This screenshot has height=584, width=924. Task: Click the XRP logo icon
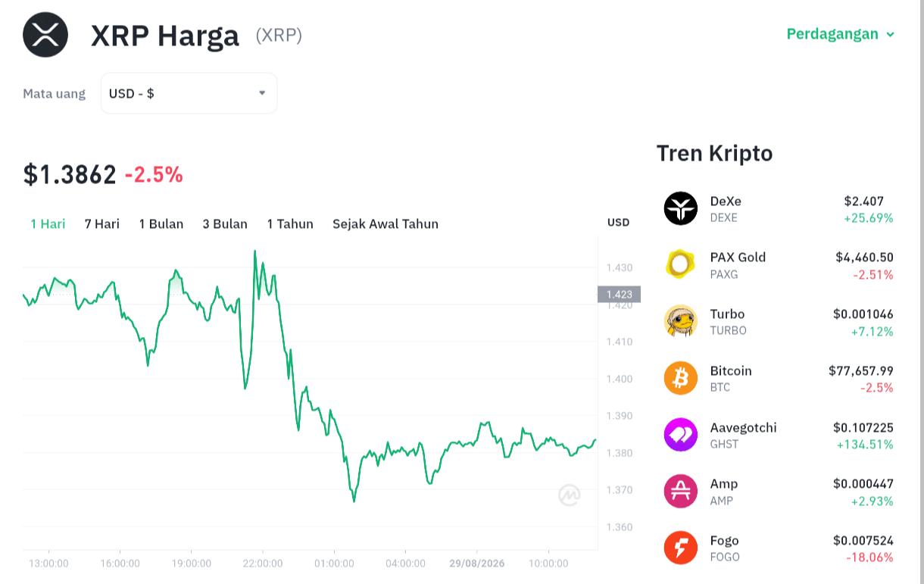coord(45,35)
